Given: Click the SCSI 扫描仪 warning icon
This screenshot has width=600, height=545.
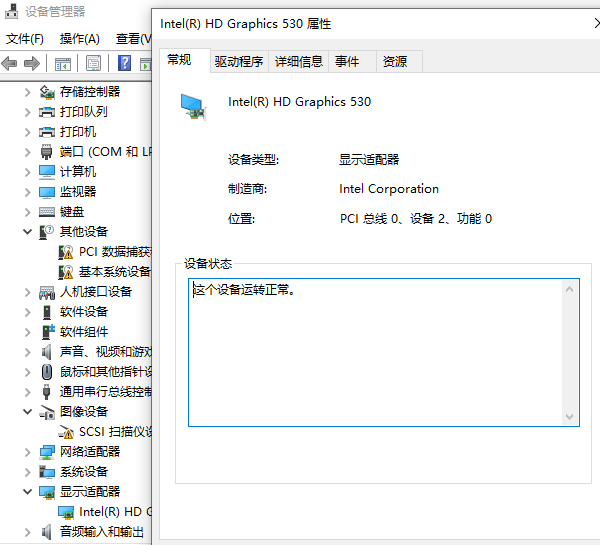Looking at the screenshot, I should click(66, 432).
